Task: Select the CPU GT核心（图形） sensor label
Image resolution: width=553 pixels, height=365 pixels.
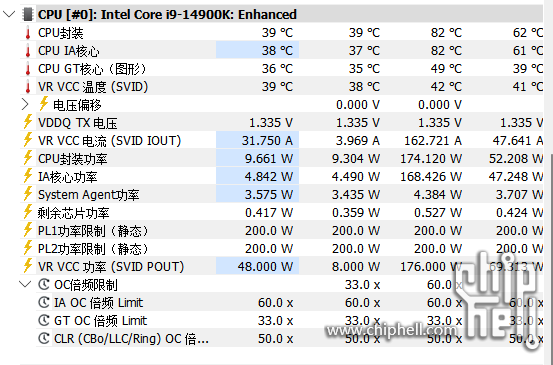Action: [92, 69]
